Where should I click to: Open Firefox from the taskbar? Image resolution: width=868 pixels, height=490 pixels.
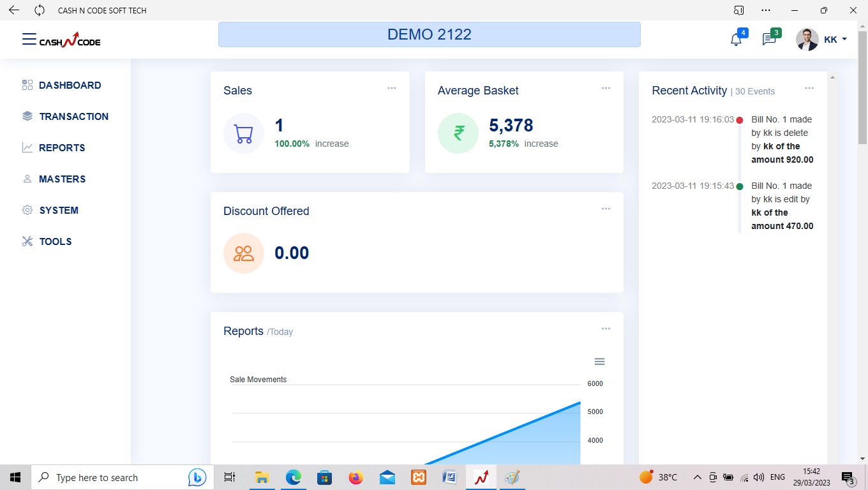pos(355,477)
